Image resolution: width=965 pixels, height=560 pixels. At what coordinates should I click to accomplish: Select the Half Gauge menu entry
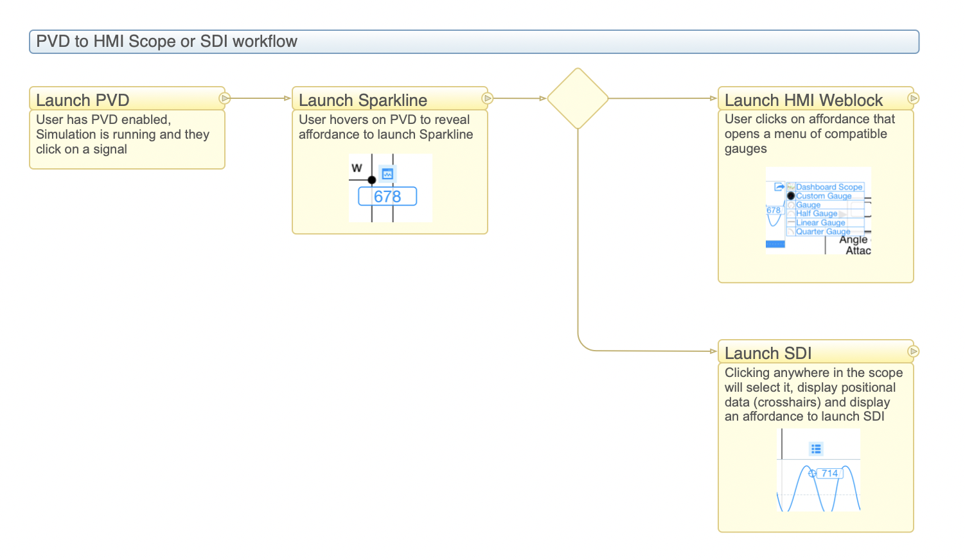(x=817, y=213)
